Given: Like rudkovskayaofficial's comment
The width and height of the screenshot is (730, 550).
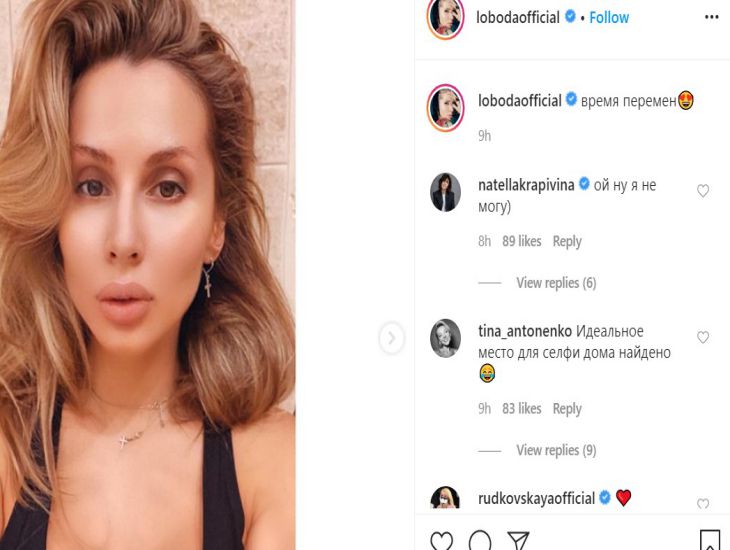Looking at the screenshot, I should 703,504.
